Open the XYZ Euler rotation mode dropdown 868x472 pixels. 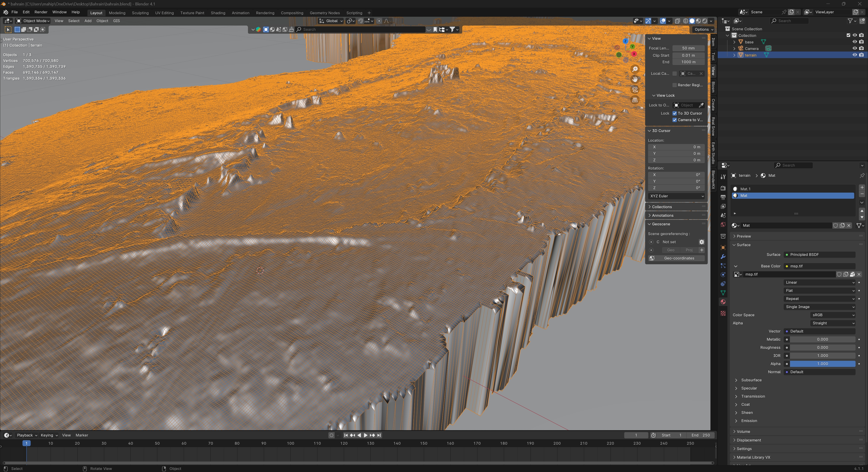(676, 196)
